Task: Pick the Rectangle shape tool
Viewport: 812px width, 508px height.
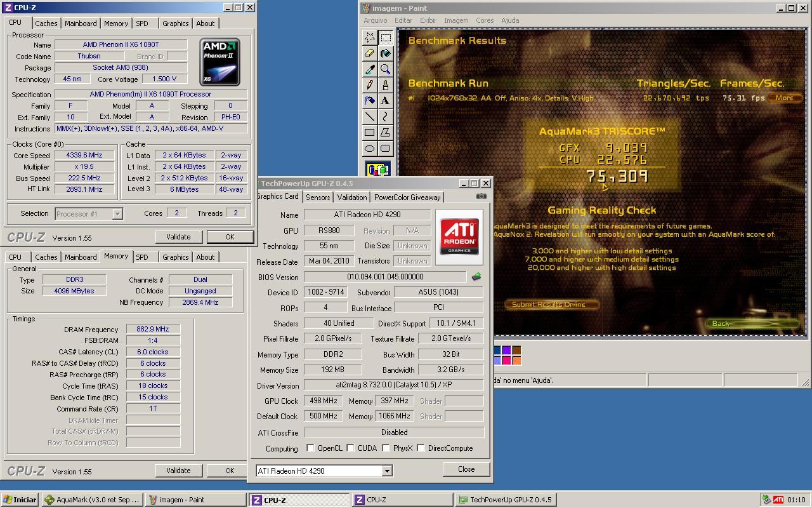Action: click(x=370, y=133)
